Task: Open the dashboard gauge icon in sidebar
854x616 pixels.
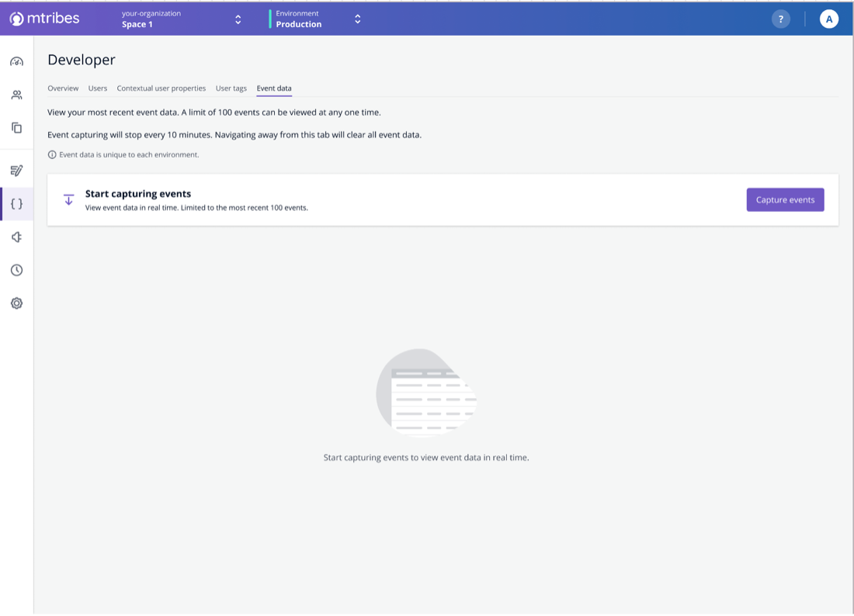Action: [17, 61]
